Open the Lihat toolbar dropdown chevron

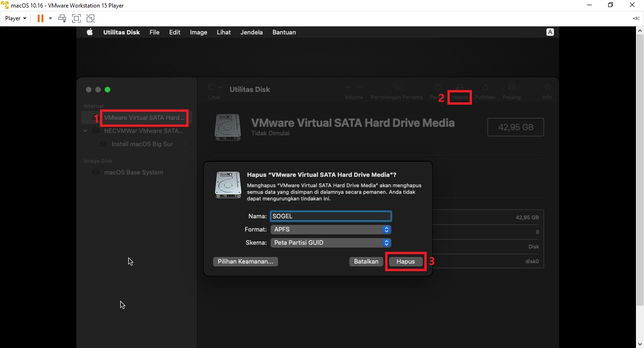(x=220, y=87)
